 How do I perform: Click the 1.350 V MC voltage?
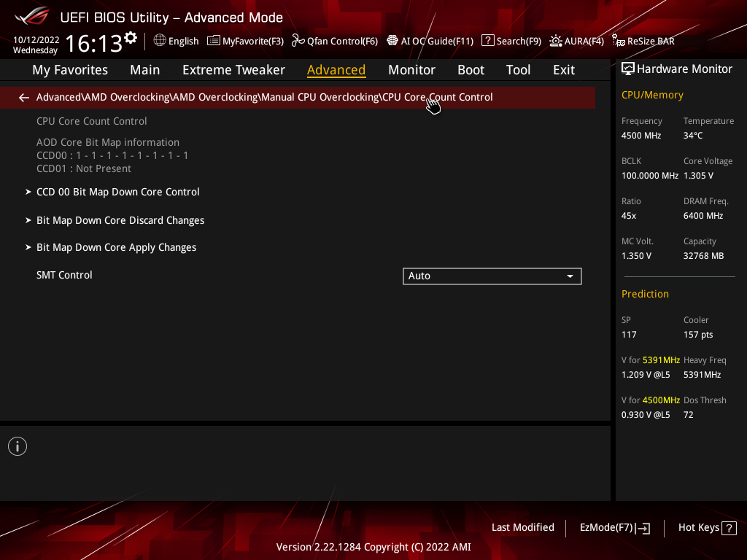(x=636, y=256)
